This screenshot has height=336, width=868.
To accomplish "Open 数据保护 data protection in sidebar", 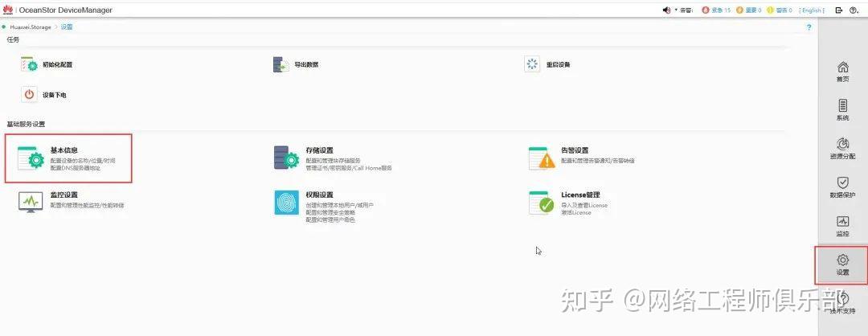I will (x=842, y=187).
